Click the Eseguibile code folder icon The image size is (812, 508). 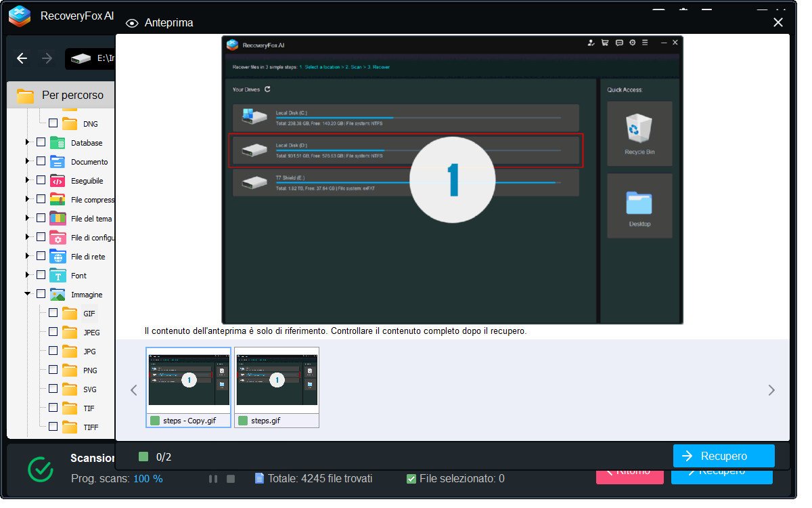pyautogui.click(x=58, y=181)
